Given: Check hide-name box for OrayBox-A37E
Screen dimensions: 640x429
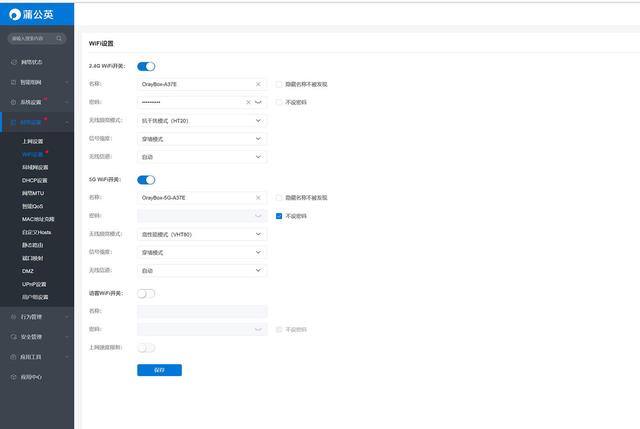Looking at the screenshot, I should coord(279,84).
